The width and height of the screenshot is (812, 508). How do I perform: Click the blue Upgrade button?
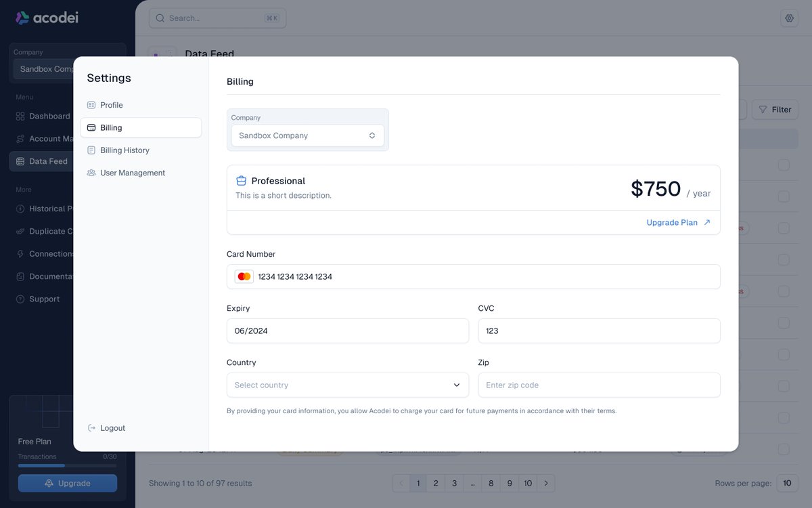[68, 484]
